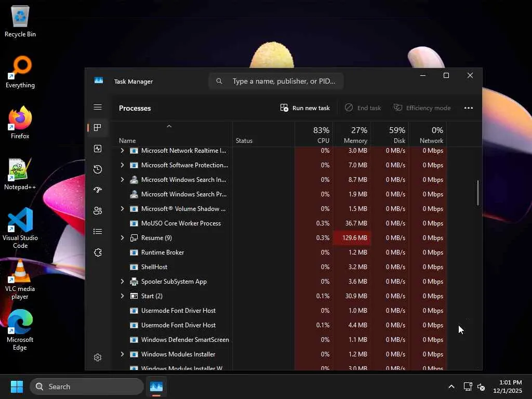Click the End task button
The height and width of the screenshot is (399, 532).
(x=363, y=108)
